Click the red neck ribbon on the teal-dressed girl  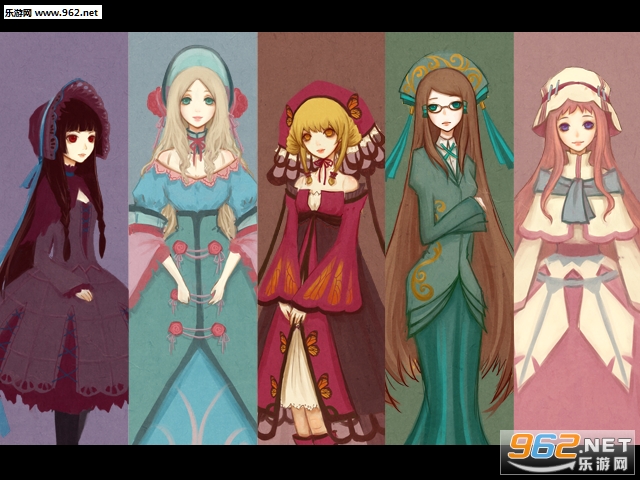(198, 146)
